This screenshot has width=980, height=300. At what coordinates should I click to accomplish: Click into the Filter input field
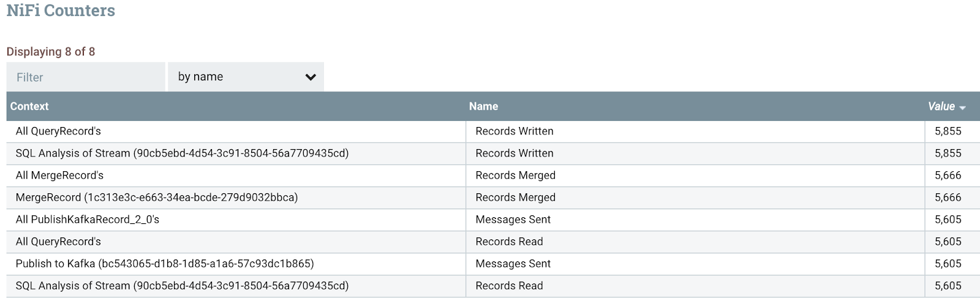86,77
